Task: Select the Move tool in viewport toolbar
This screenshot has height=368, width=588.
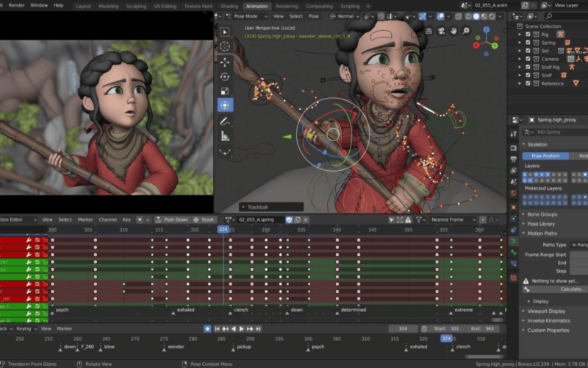Action: pyautogui.click(x=225, y=62)
